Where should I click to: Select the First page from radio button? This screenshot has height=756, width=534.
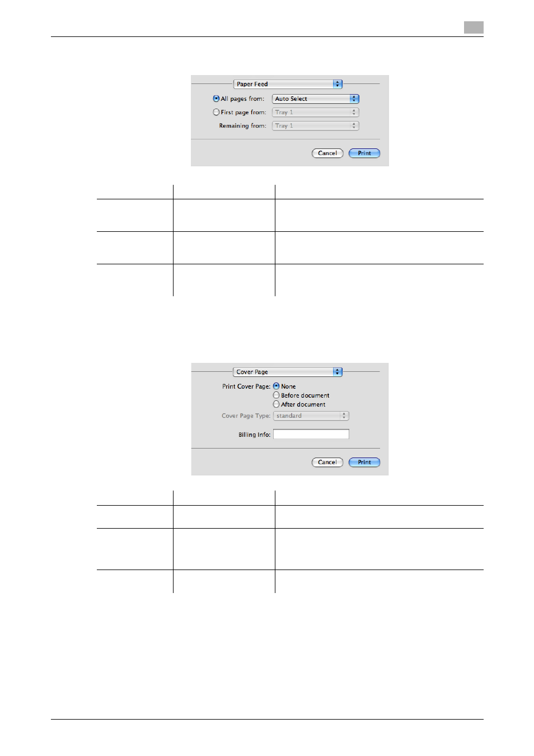(x=216, y=112)
